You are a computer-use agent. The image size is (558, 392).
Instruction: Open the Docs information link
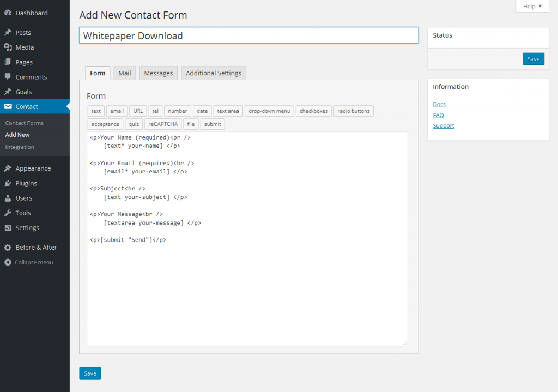(x=439, y=104)
